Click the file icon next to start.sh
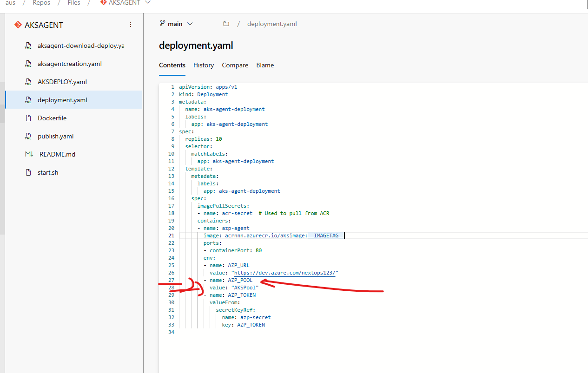The height and width of the screenshot is (373, 588). (x=28, y=172)
